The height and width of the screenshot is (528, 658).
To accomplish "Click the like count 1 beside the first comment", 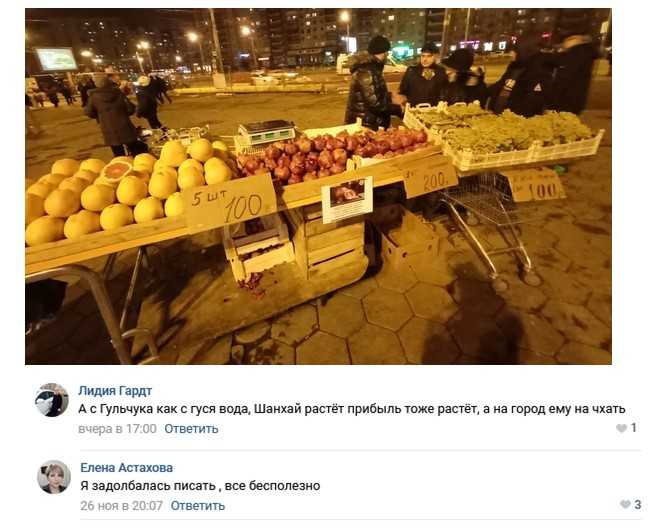I will pyautogui.click(x=634, y=428).
